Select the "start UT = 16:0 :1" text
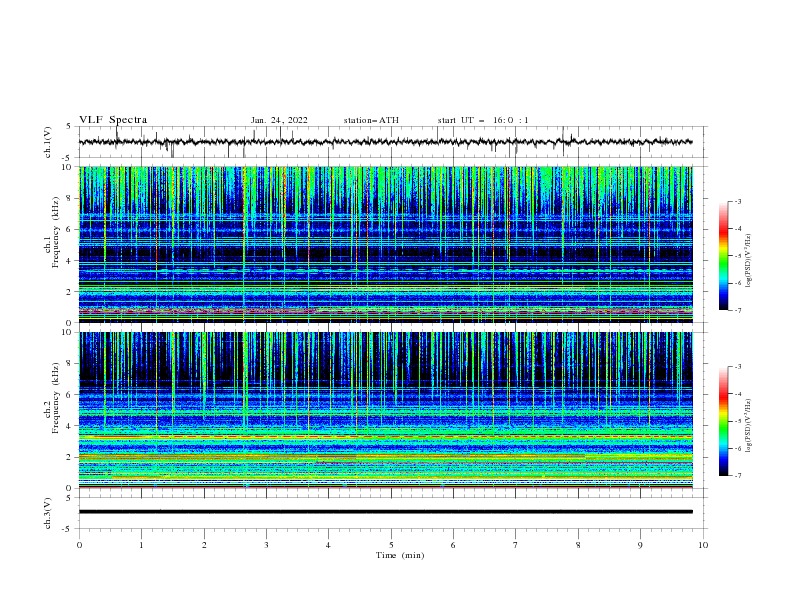 pyautogui.click(x=483, y=120)
